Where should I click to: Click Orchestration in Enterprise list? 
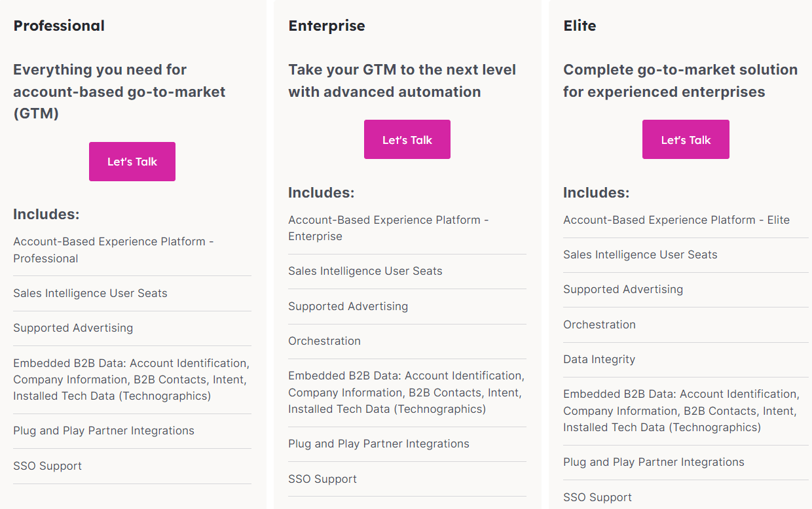pos(324,341)
